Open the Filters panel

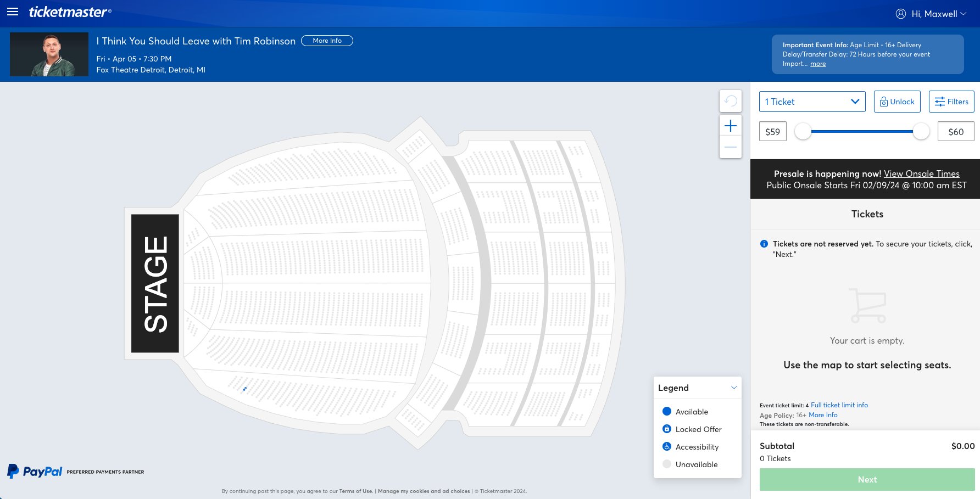point(951,102)
